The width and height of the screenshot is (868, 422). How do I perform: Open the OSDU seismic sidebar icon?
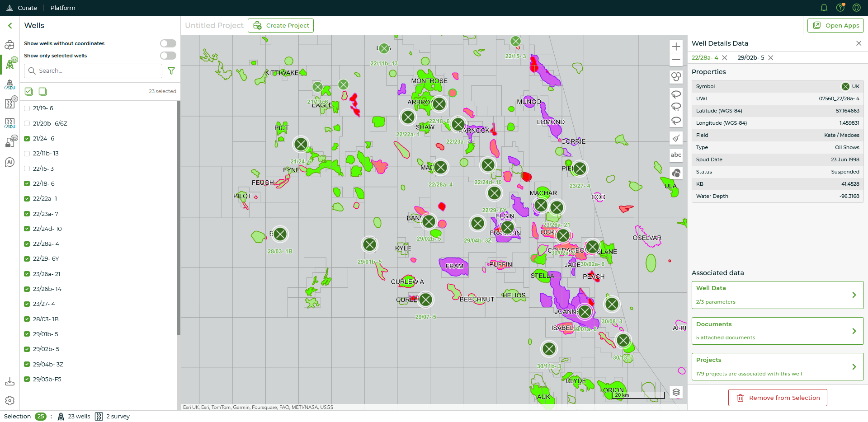(x=9, y=123)
